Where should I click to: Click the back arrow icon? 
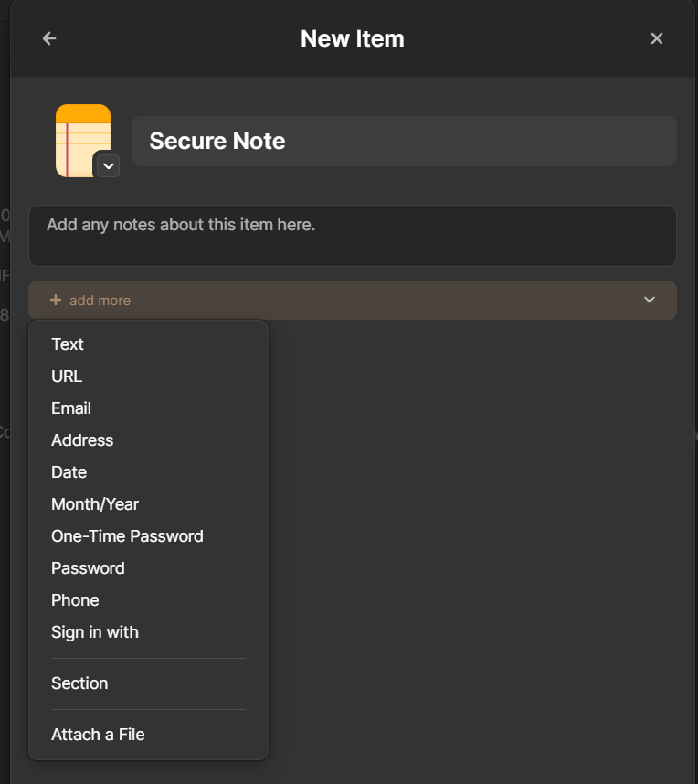[49, 38]
